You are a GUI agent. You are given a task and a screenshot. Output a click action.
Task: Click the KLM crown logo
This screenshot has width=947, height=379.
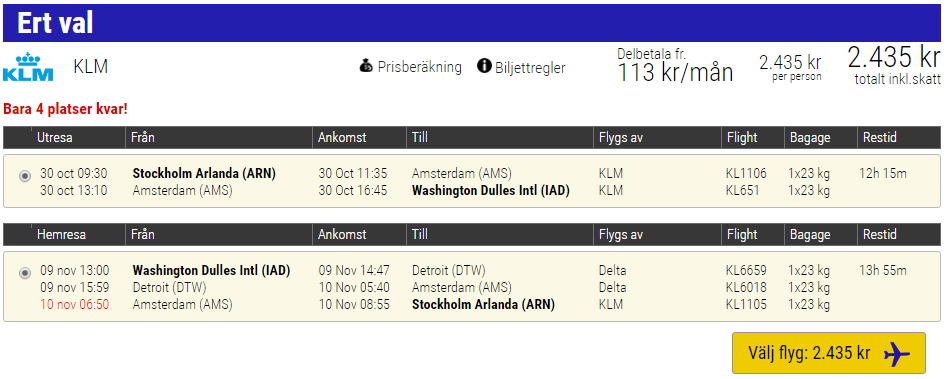pos(28,67)
